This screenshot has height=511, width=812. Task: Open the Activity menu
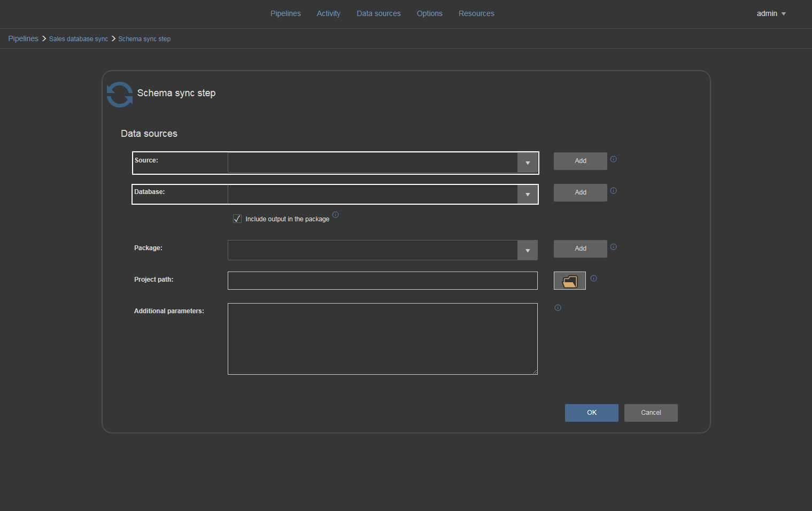point(329,13)
